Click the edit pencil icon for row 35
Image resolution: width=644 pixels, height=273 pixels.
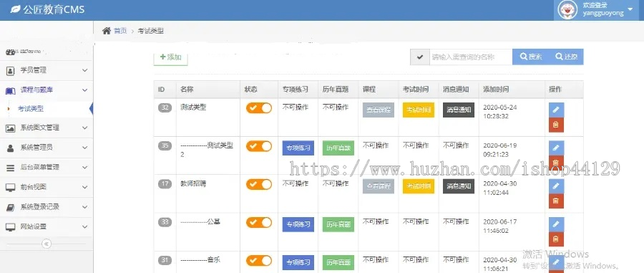556,148
